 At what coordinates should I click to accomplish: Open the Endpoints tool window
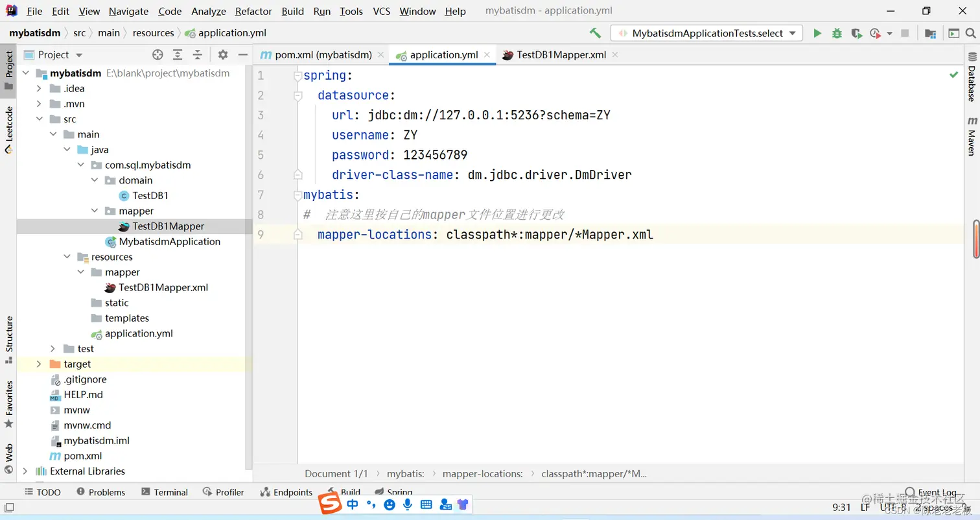(x=286, y=492)
